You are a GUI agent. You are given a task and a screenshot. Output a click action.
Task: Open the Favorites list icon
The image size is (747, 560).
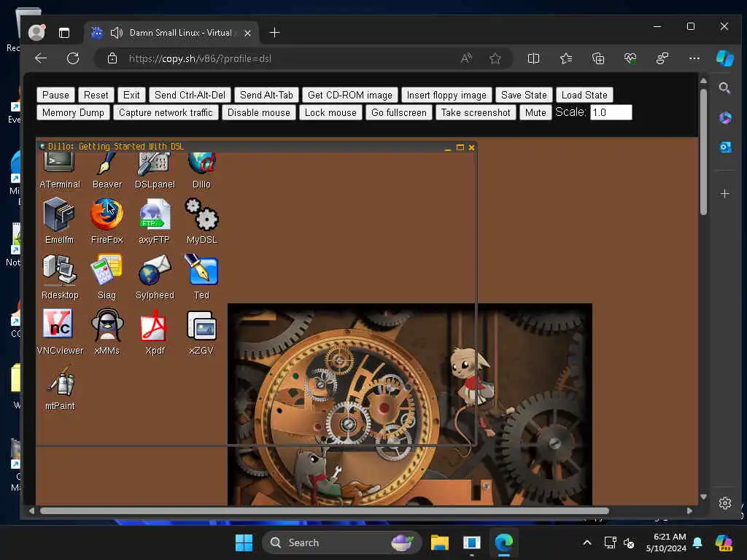pyautogui.click(x=566, y=58)
